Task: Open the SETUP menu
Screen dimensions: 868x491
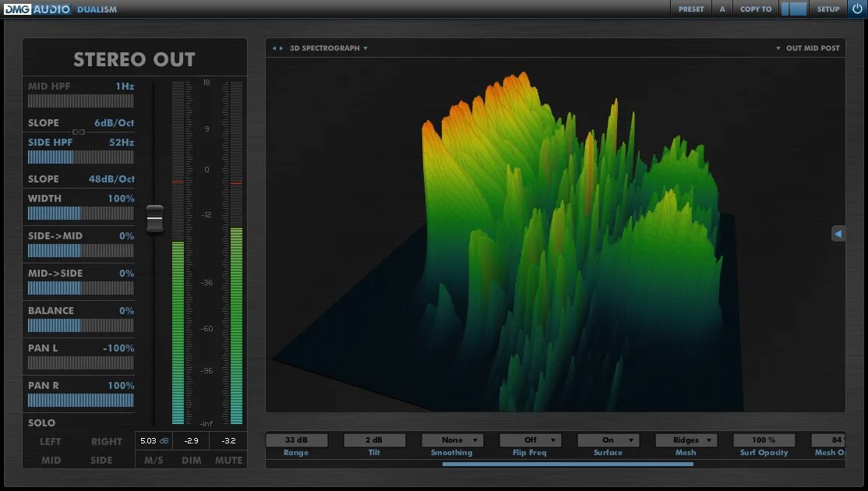Action: tap(827, 9)
